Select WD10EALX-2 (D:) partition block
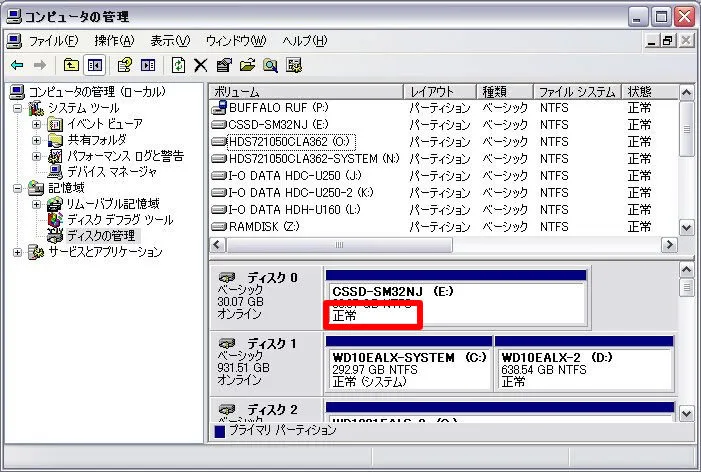 [x=584, y=364]
